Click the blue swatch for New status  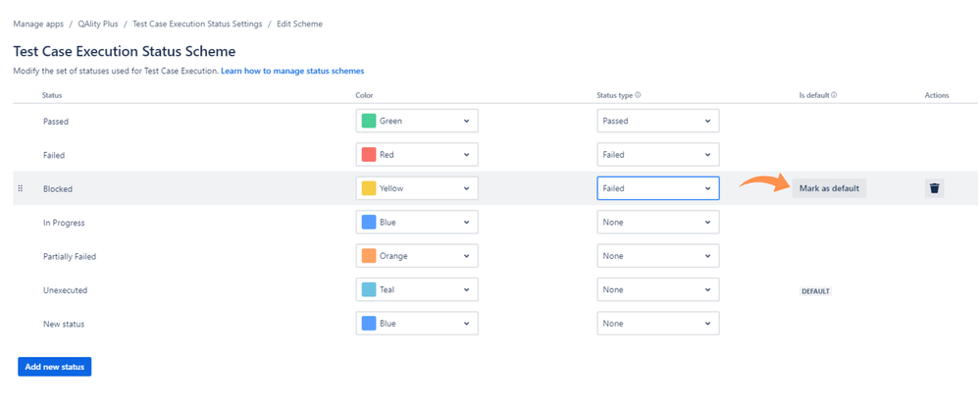tap(369, 324)
